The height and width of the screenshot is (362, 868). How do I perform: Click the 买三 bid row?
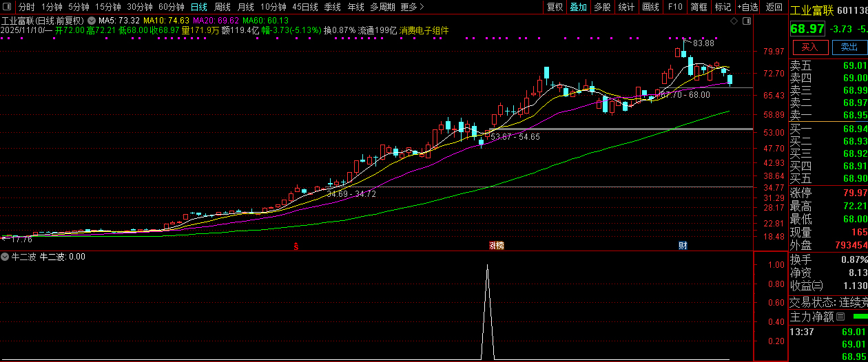point(828,153)
